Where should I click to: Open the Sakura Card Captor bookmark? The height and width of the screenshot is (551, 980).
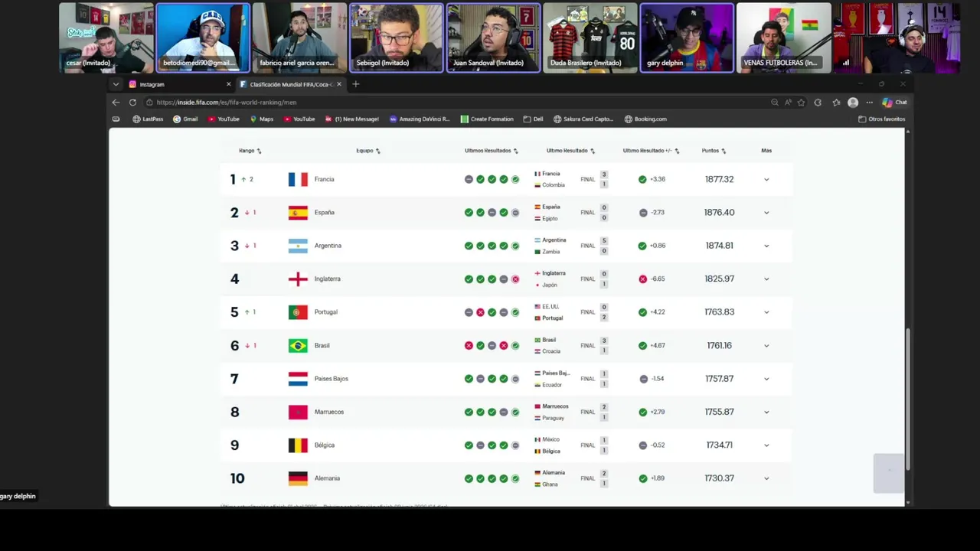tap(583, 119)
